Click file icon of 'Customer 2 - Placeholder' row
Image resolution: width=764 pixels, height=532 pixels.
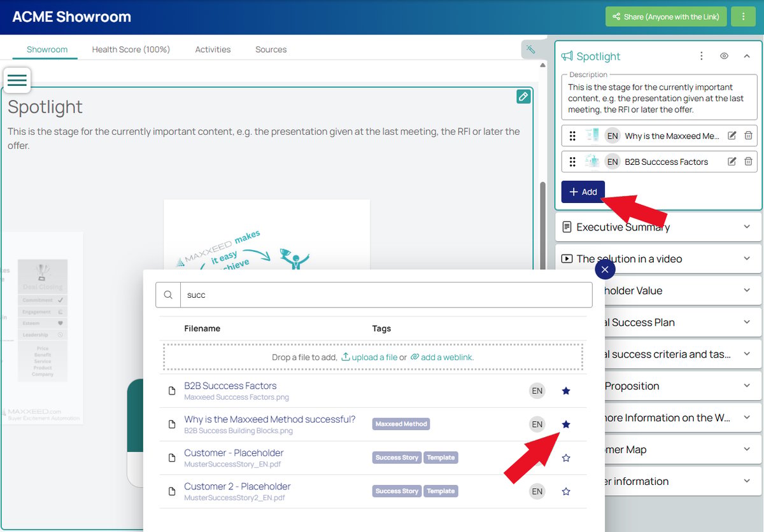[171, 491]
